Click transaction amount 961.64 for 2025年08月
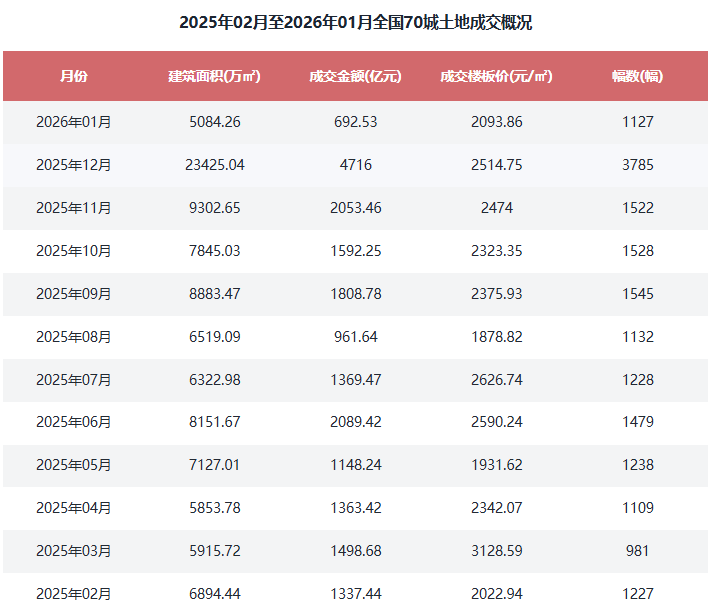The image size is (712, 615). tap(355, 337)
